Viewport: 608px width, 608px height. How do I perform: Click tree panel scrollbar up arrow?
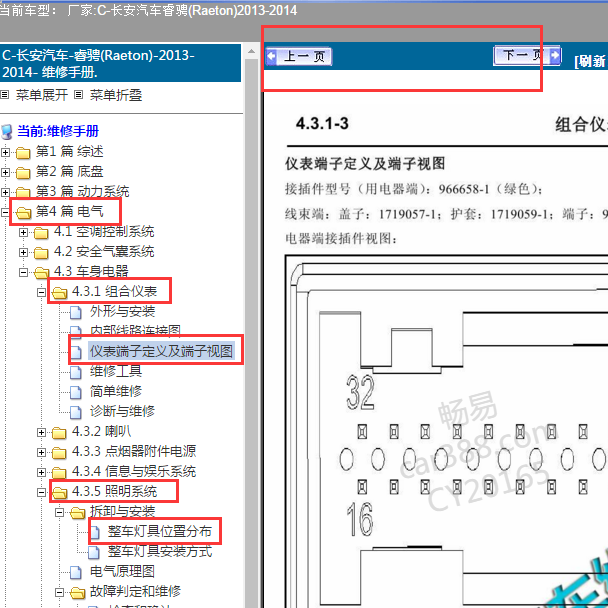251,51
